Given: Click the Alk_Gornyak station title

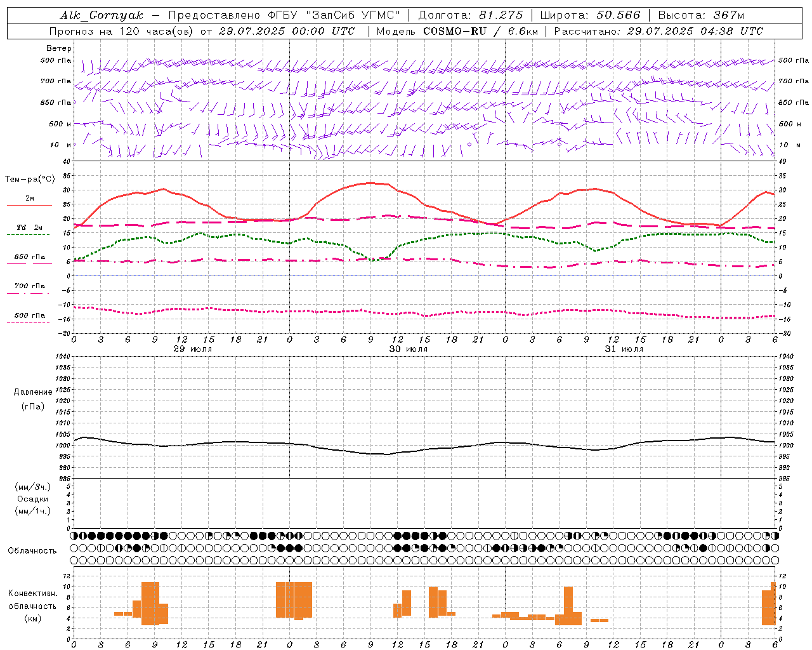Looking at the screenshot, I should pyautogui.click(x=101, y=15).
